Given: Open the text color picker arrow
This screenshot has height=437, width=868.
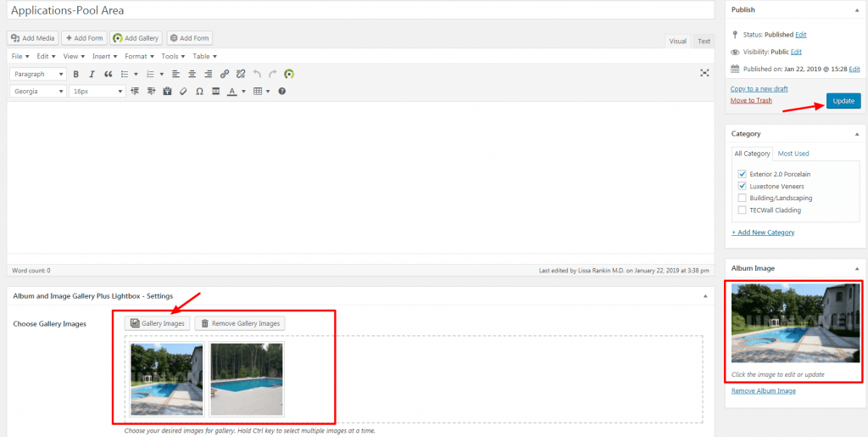Looking at the screenshot, I should pos(244,91).
